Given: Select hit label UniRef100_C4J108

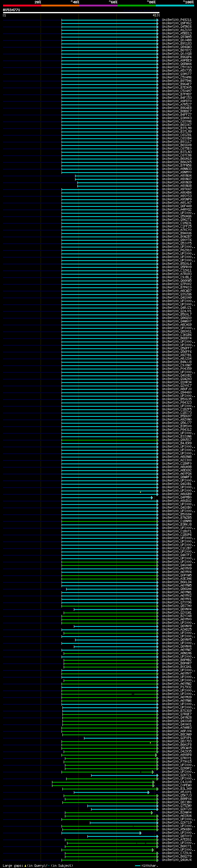Looking at the screenshot, I should point(176,782).
